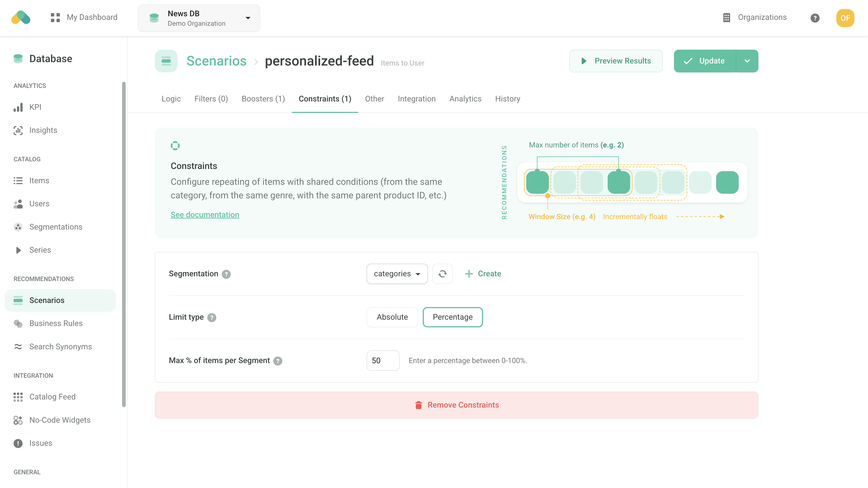The height and width of the screenshot is (488, 868).
Task: Click the refresh segmentations icon button
Action: (x=442, y=274)
